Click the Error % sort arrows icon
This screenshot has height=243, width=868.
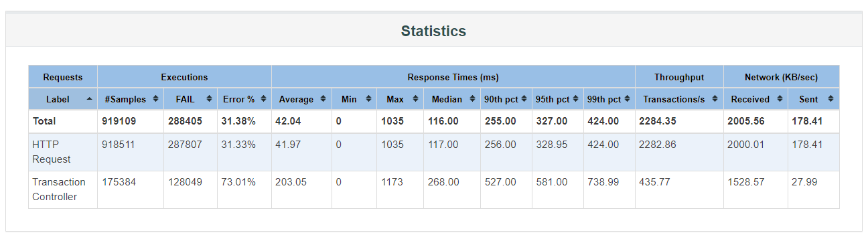[264, 99]
